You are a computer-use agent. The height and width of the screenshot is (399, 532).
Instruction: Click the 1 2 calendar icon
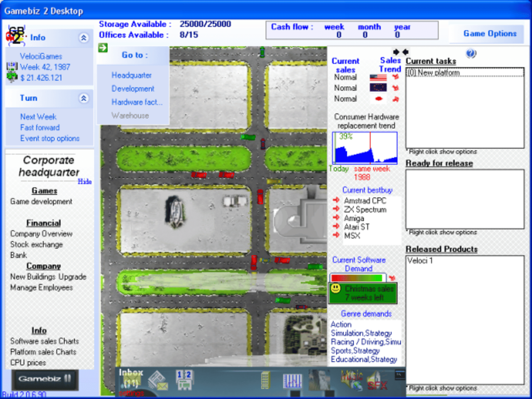click(x=184, y=380)
